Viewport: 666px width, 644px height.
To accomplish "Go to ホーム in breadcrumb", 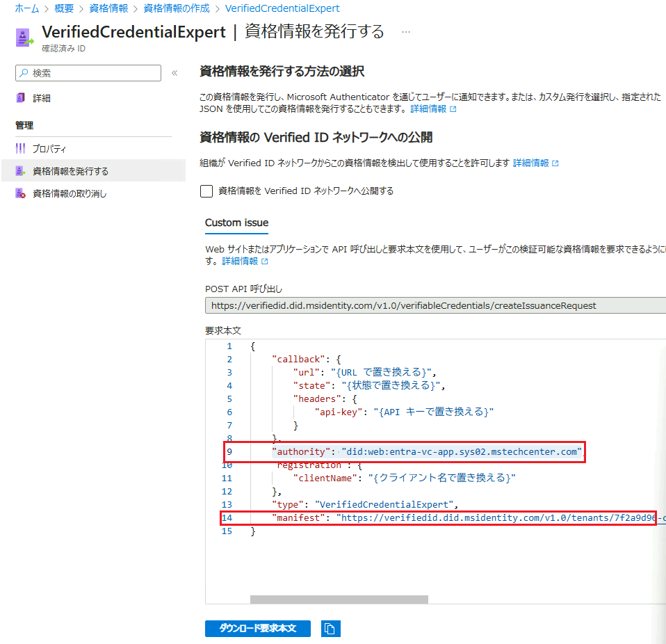I will (x=26, y=8).
